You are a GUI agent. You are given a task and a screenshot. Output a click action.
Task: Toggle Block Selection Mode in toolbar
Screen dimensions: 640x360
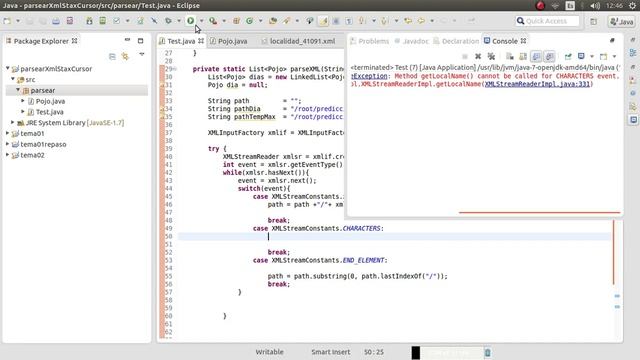click(x=336, y=21)
